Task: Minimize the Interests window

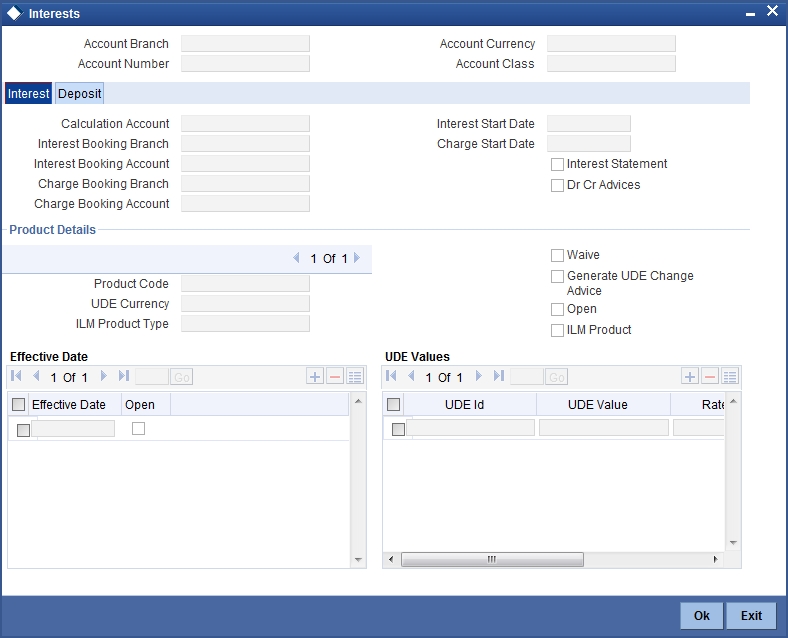Action: pos(750,14)
